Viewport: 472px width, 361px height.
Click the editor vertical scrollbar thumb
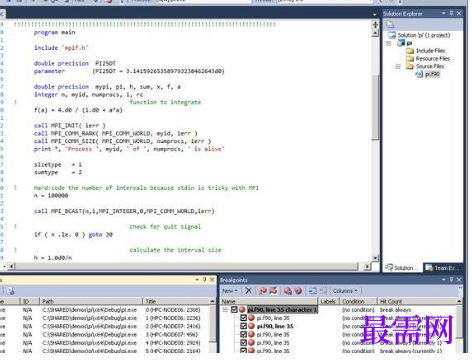[375, 107]
